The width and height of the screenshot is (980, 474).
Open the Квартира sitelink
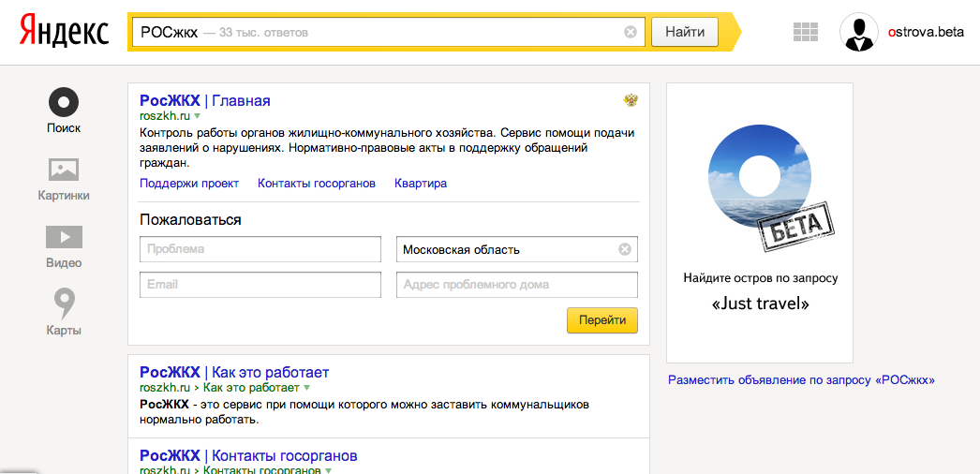point(421,184)
